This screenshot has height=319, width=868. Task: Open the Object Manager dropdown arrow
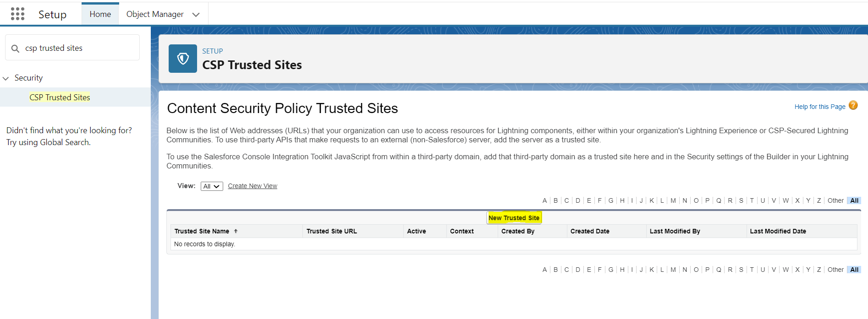point(196,15)
